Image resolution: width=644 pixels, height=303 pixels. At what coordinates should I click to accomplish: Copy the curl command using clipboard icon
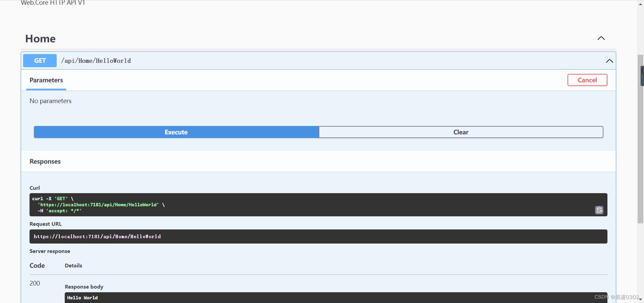[599, 210]
